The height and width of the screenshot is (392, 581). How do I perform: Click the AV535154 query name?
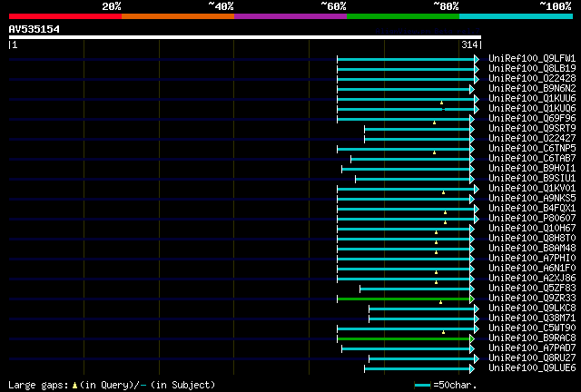34,29
